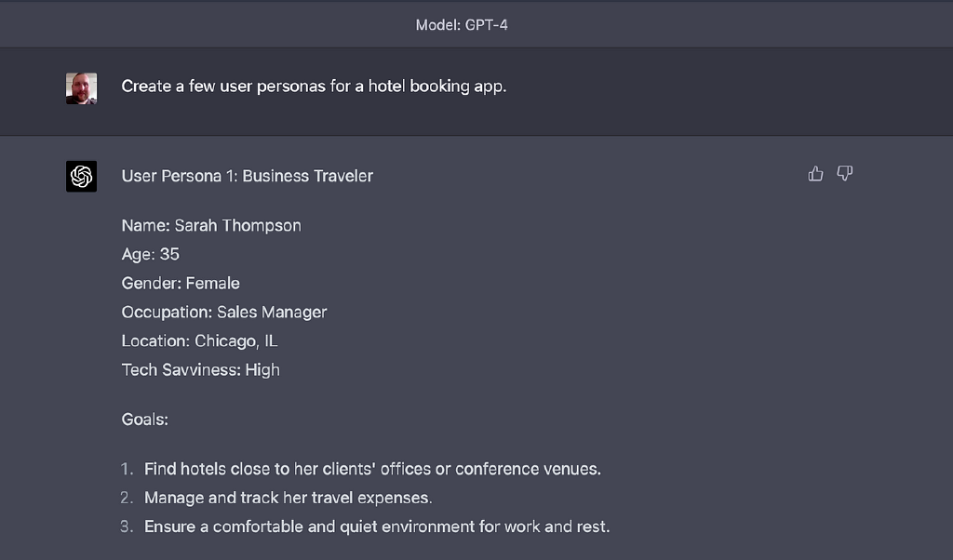Click the Tech Savviness: High line
Viewport: 953px width, 560px height.
click(x=200, y=370)
